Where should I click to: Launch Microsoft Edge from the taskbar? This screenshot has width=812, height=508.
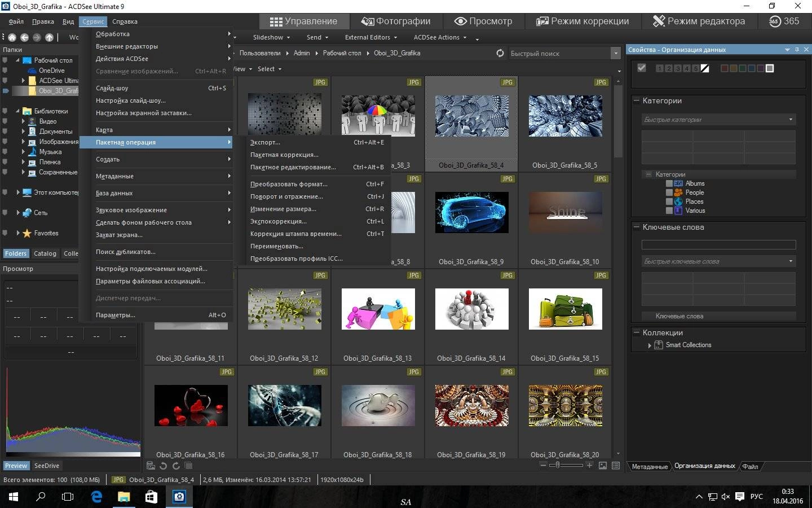tap(96, 497)
